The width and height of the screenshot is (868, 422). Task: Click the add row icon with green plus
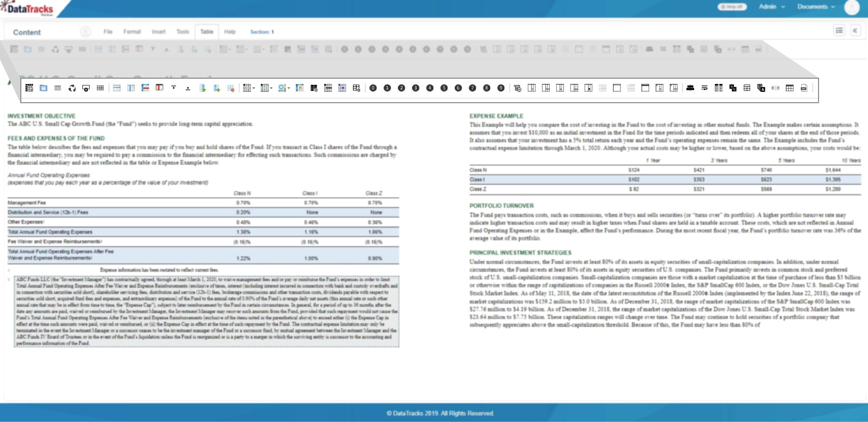(x=203, y=88)
